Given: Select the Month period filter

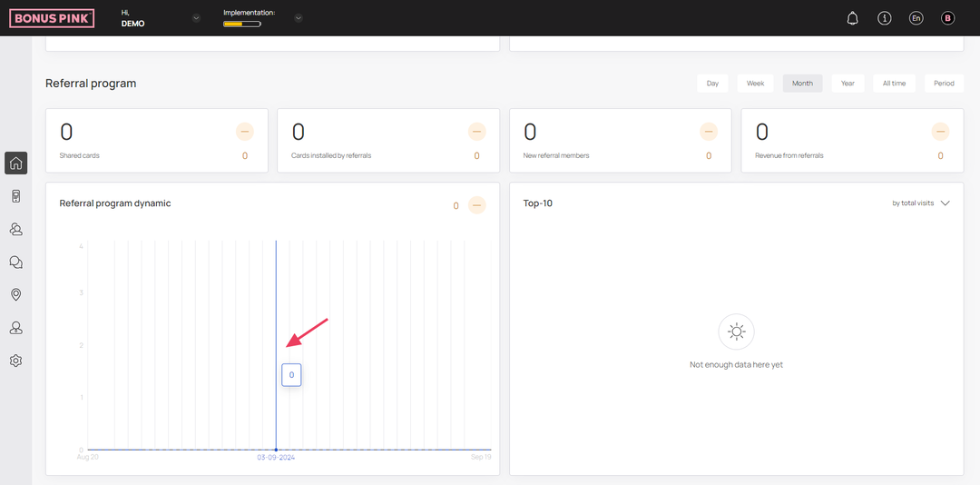Looking at the screenshot, I should click(x=802, y=84).
